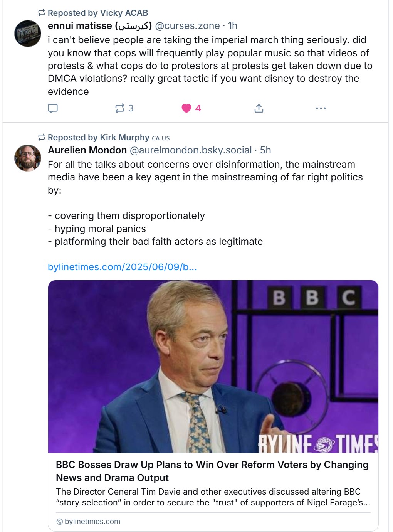Click the repost icon beside Vicky ACAB
The image size is (393, 532).
coord(42,13)
